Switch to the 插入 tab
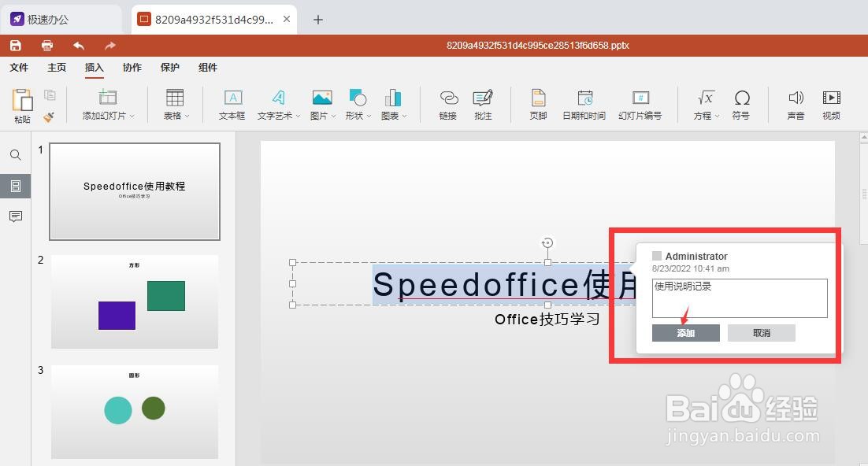Screen dimensions: 868x466 94,68
